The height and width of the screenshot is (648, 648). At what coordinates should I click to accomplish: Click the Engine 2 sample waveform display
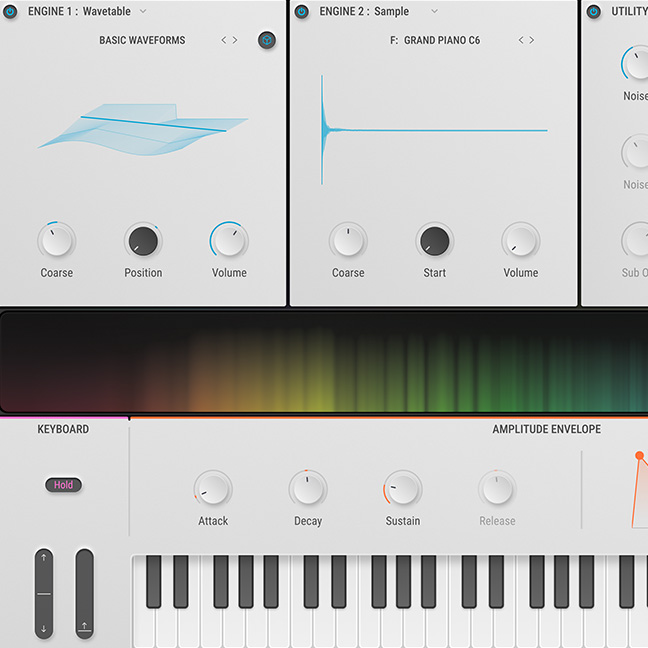click(x=434, y=130)
